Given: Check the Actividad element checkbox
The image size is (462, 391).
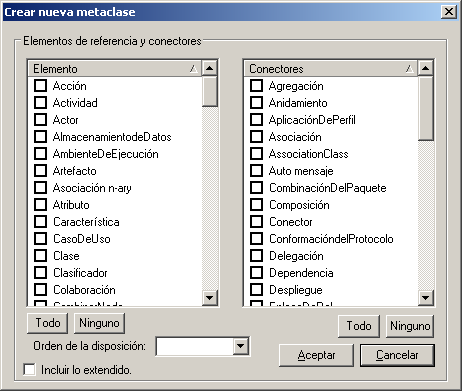Looking at the screenshot, I should point(40,103).
